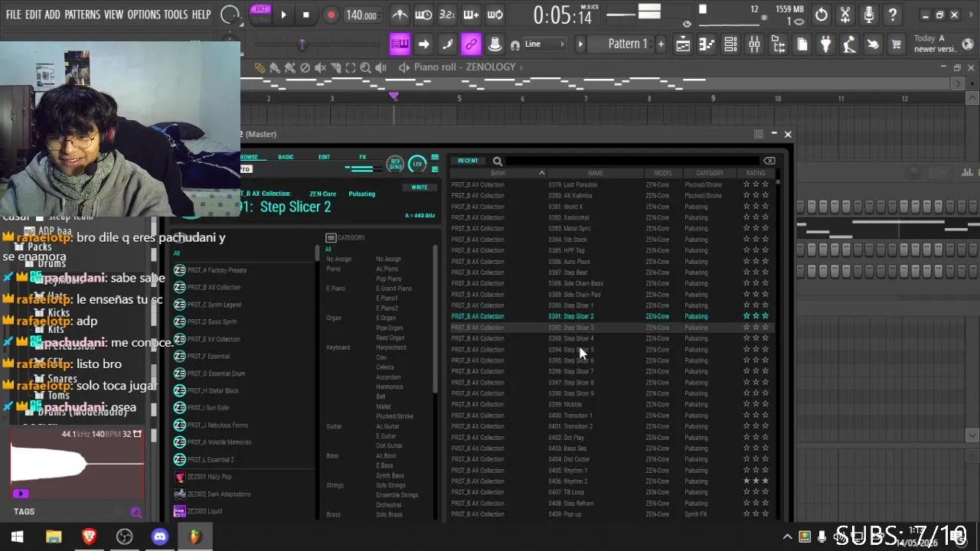Switch to the EDIT tab in ZENOLOGY
Screen dimensions: 980x551
click(324, 157)
